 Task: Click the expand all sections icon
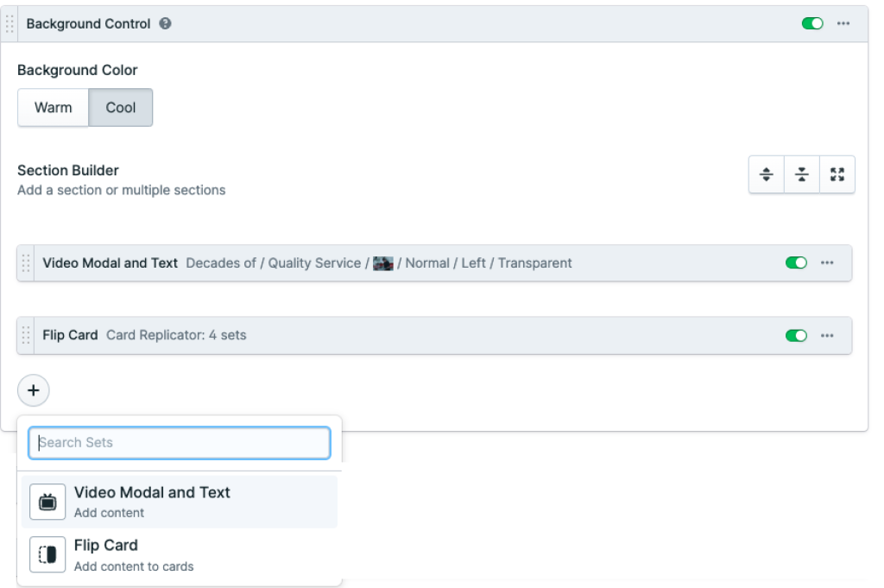click(x=766, y=174)
